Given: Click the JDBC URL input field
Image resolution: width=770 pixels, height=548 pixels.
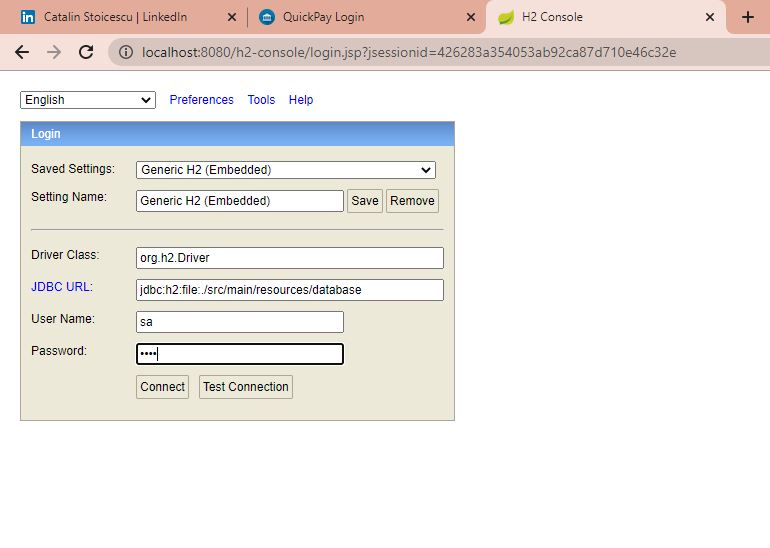Looking at the screenshot, I should coord(290,290).
